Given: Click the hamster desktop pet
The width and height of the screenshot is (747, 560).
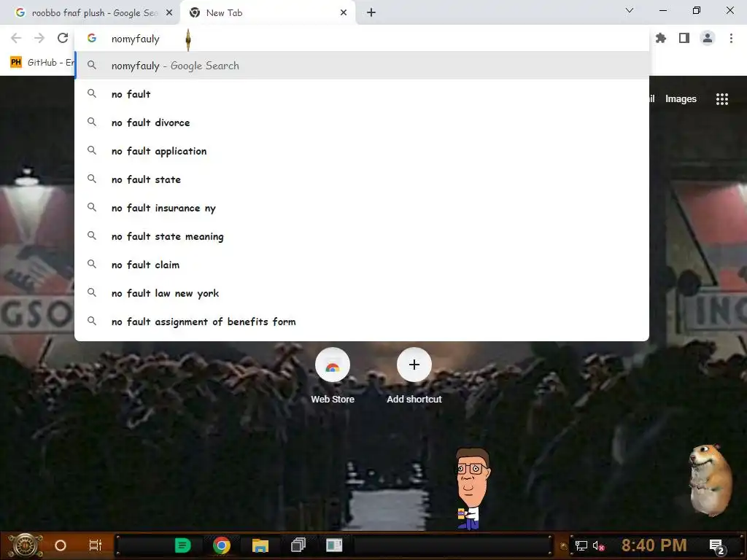Looking at the screenshot, I should [711, 480].
